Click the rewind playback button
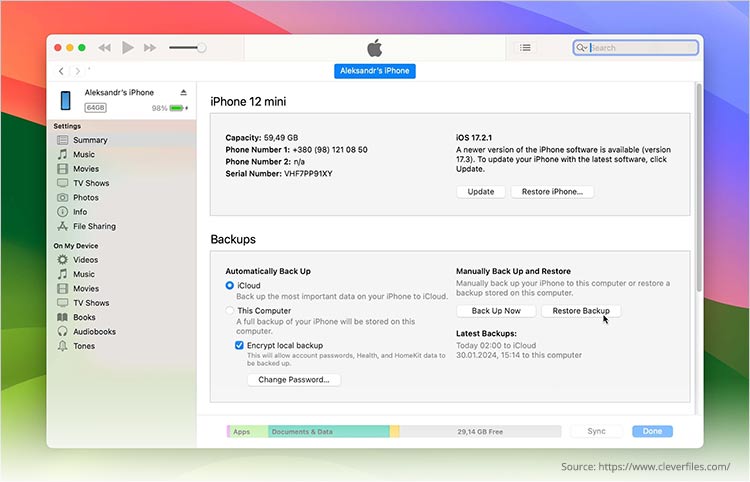Image resolution: width=750 pixels, height=482 pixels. click(x=104, y=47)
